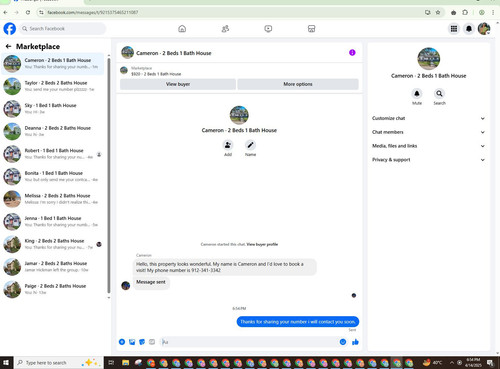
Task: Open the notifications bell in header
Action: click(469, 29)
